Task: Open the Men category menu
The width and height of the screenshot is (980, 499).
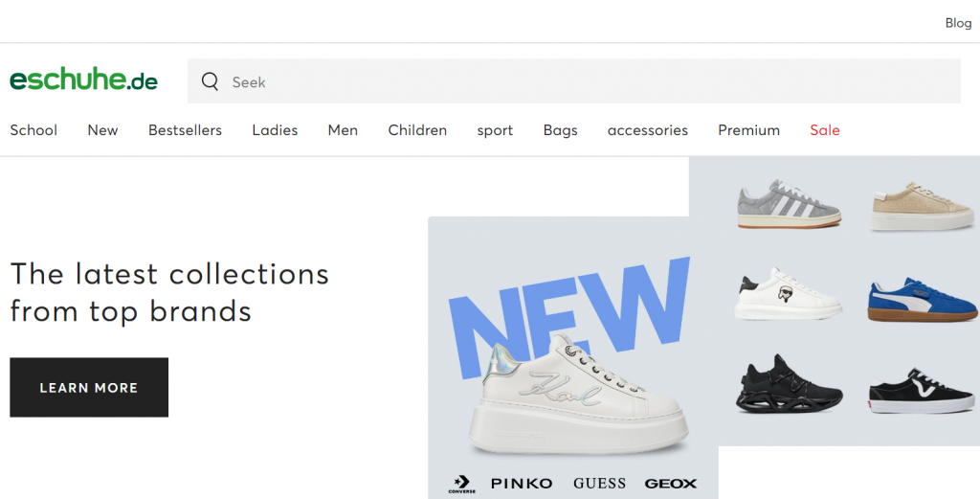Action: (343, 130)
